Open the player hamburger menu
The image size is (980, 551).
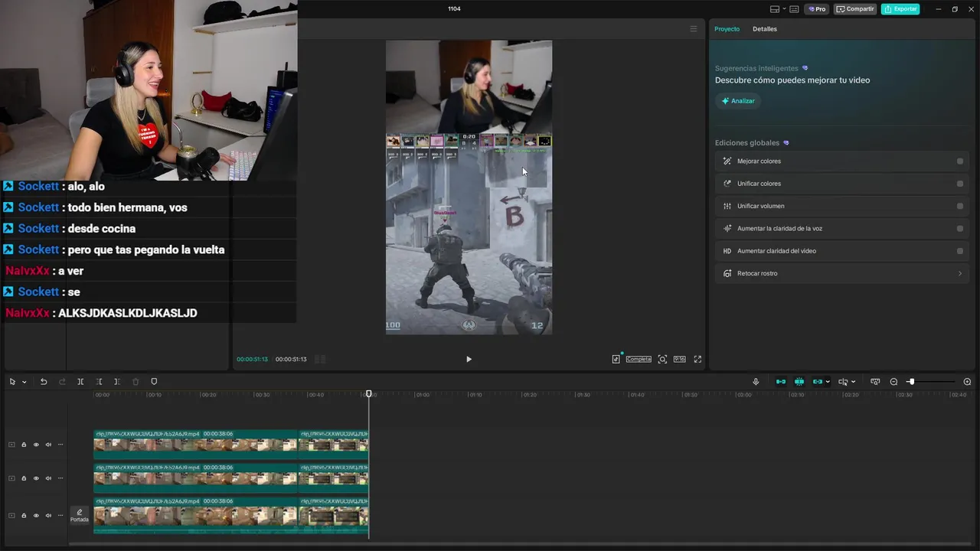(694, 29)
